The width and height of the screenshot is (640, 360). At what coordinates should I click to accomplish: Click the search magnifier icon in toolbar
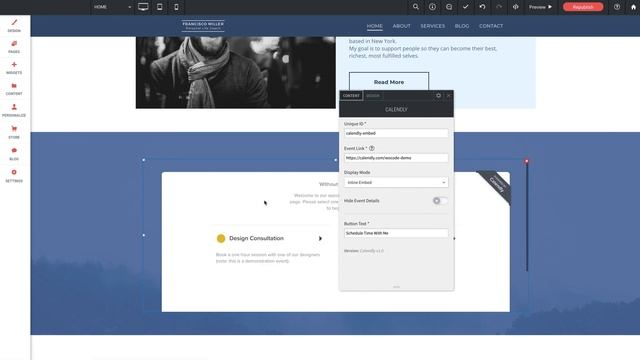(416, 7)
